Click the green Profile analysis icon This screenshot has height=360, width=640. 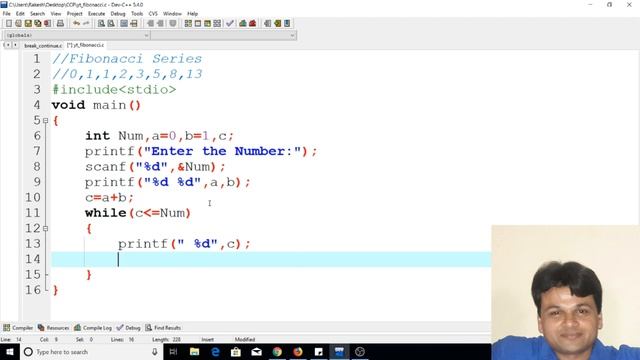(x=243, y=24)
